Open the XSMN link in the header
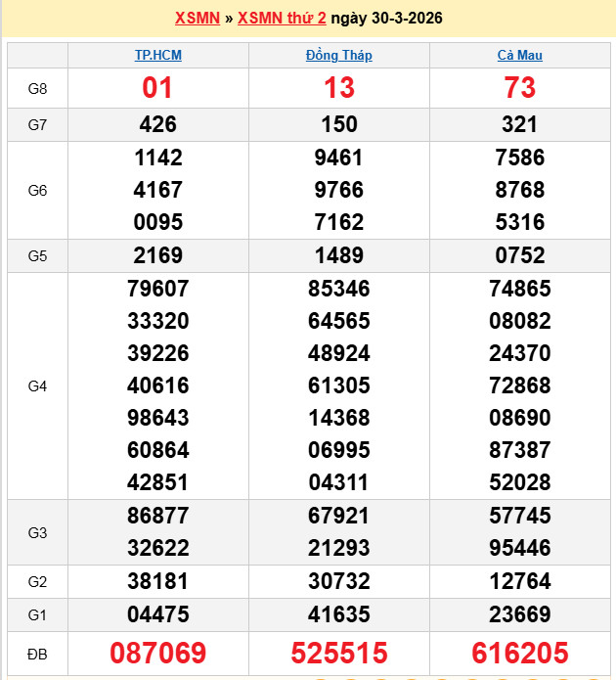 (x=197, y=19)
